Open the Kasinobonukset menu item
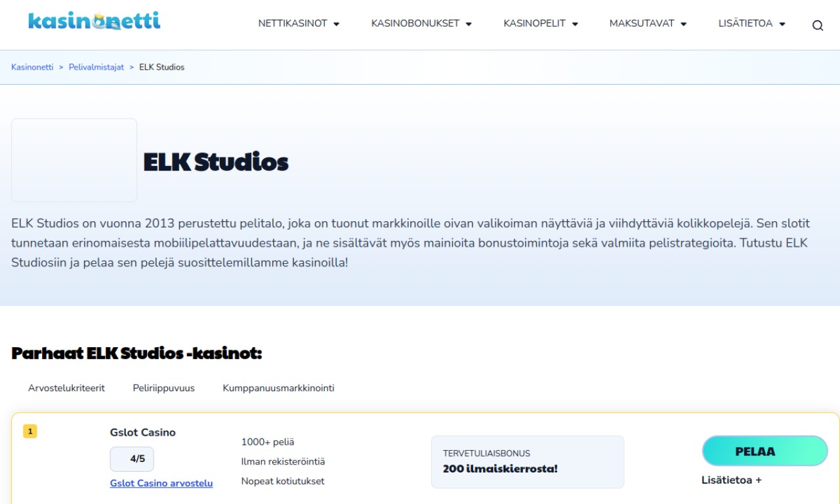This screenshot has width=840, height=504. click(415, 24)
